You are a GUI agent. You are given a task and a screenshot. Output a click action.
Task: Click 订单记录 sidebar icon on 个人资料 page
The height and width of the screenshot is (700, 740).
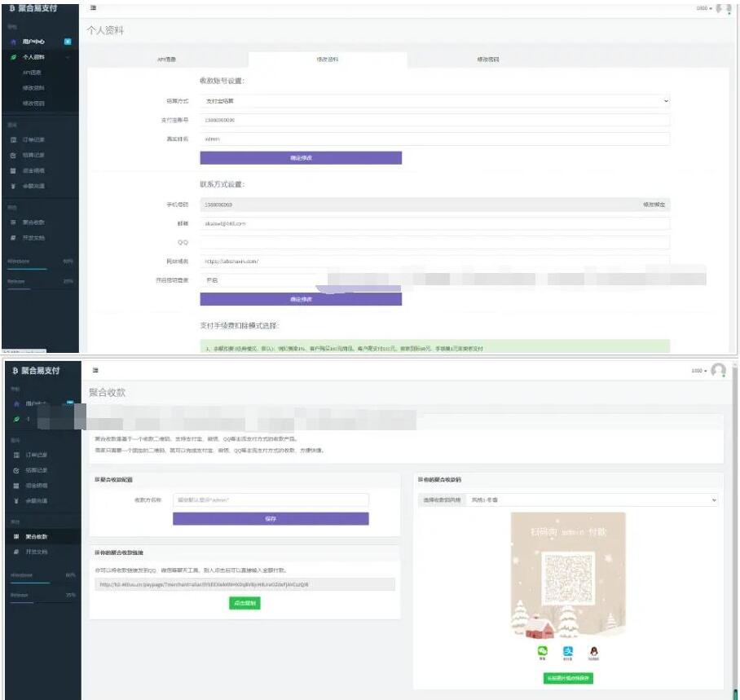click(x=14, y=140)
